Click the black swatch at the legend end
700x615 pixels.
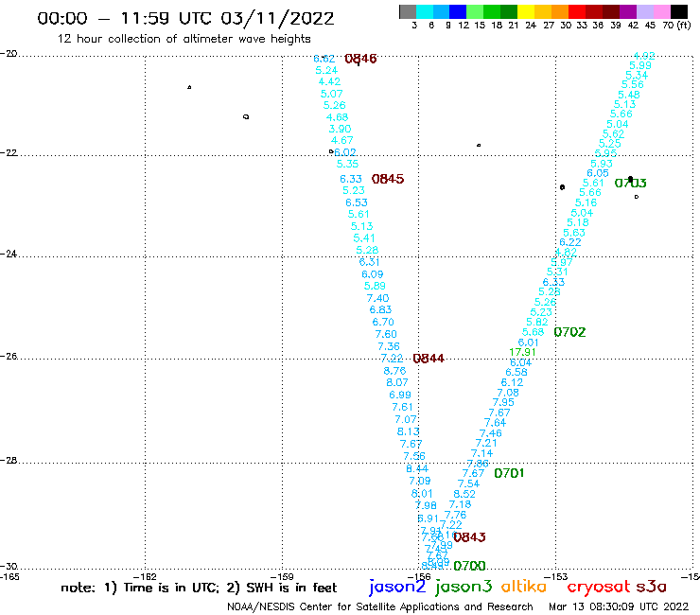point(678,11)
